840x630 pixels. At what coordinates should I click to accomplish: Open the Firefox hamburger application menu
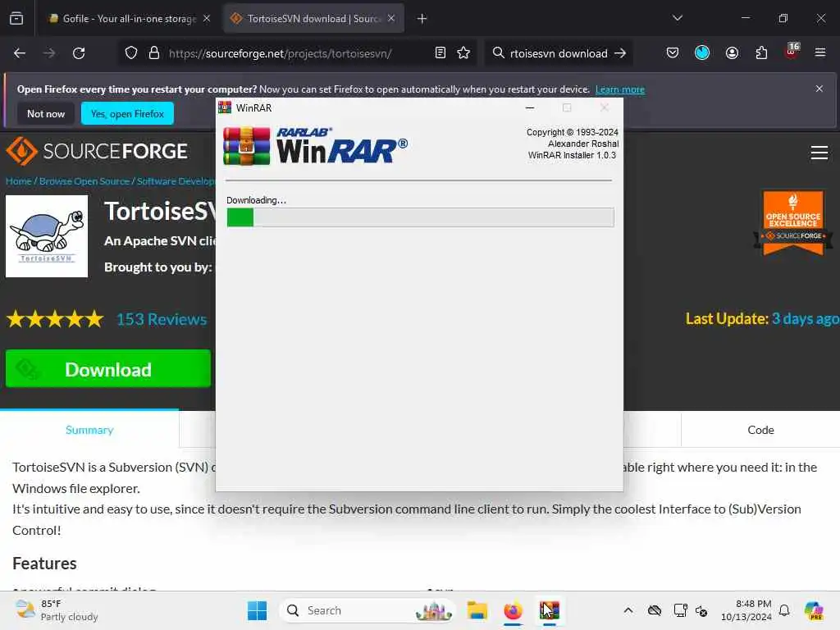(819, 52)
